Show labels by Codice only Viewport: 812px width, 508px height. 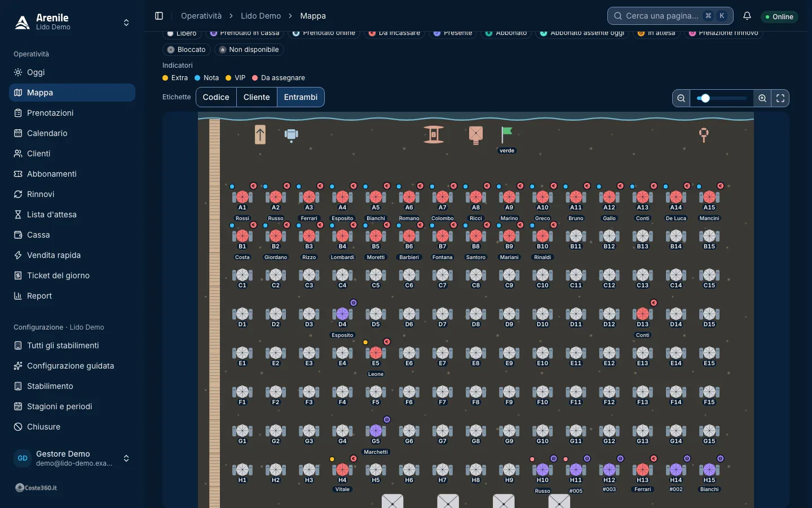(x=216, y=97)
